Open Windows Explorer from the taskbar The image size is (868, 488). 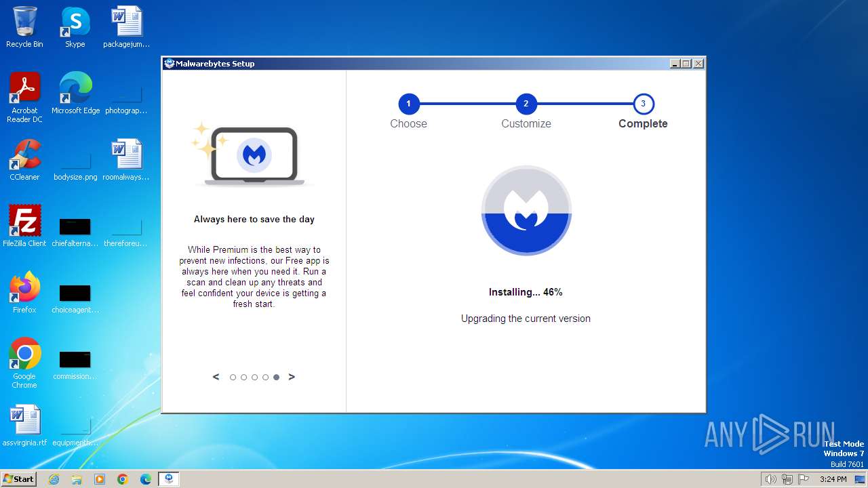pos(77,479)
